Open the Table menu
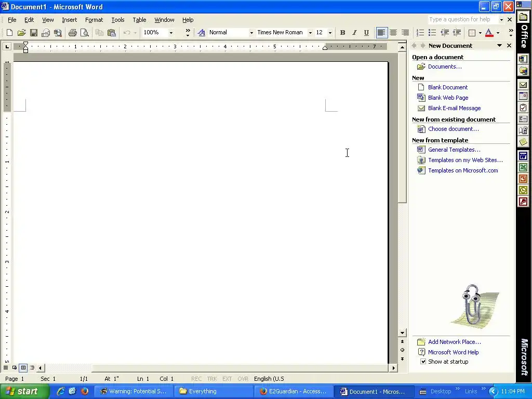This screenshot has width=532, height=399. pyautogui.click(x=139, y=20)
